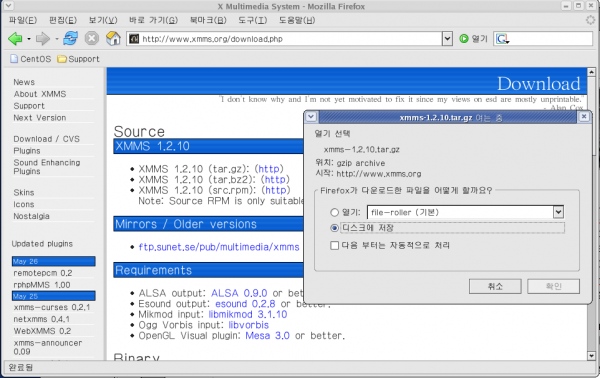Screen dimensions: 600x378
Task: Open the ftp.sunet.se mirror link
Action: coord(219,247)
